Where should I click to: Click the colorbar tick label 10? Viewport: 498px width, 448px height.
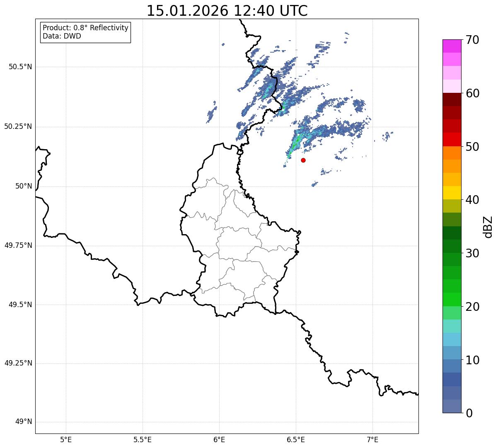(473, 360)
